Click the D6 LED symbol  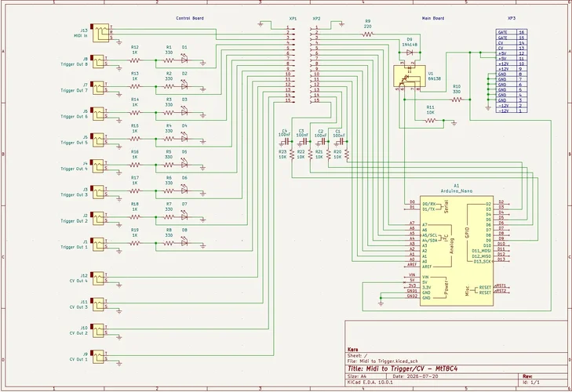[184, 190]
